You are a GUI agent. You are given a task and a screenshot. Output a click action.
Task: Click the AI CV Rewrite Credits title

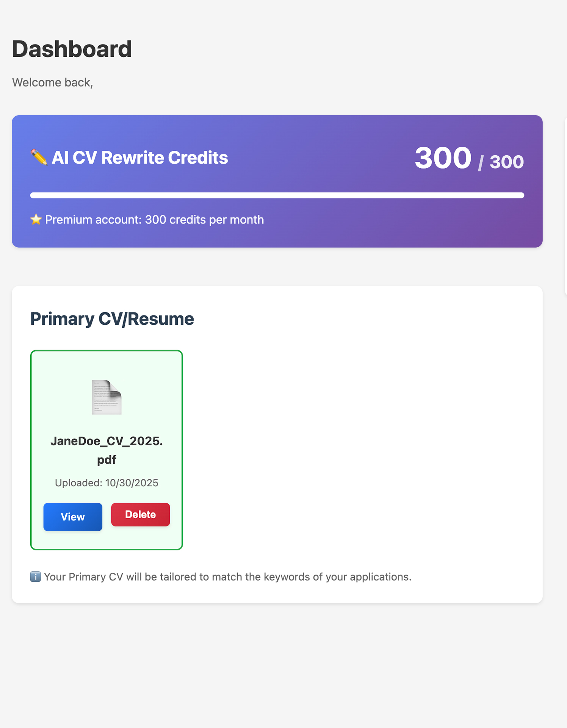point(139,158)
